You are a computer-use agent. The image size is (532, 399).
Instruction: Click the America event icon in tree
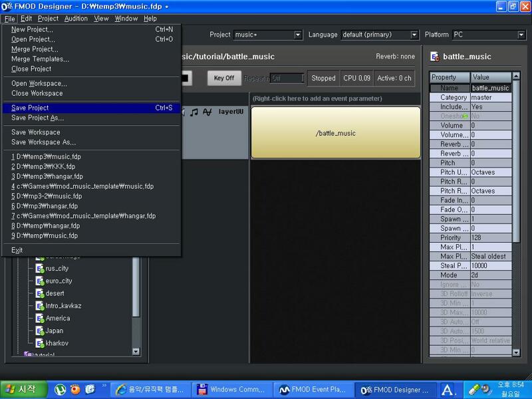40,319
